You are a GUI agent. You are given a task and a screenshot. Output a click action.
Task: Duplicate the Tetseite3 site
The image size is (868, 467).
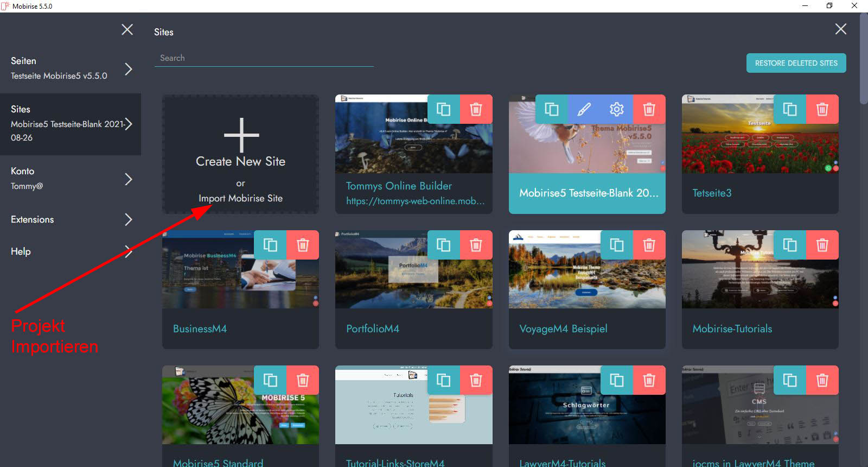(x=790, y=109)
